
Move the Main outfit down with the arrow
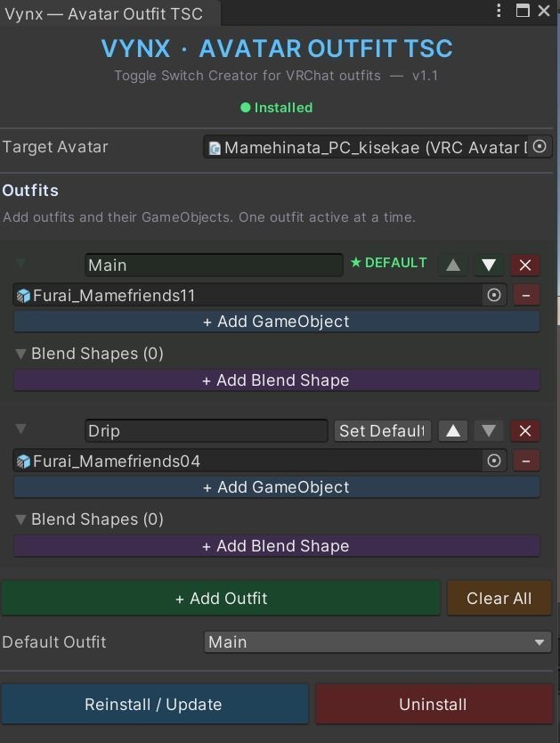[x=488, y=264]
